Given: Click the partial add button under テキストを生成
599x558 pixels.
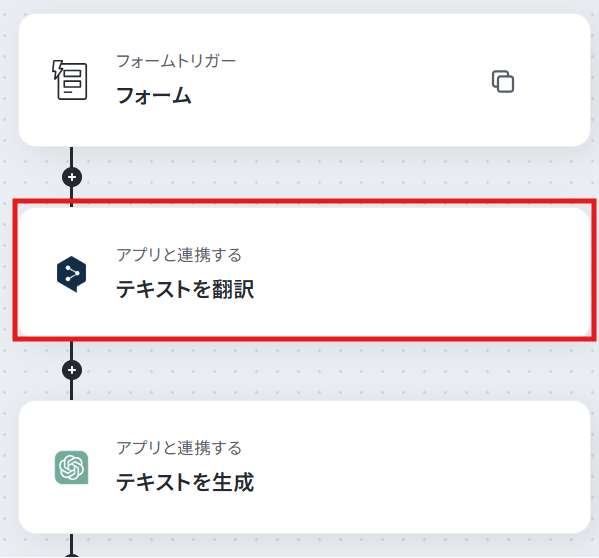Looking at the screenshot, I should tap(72, 555).
